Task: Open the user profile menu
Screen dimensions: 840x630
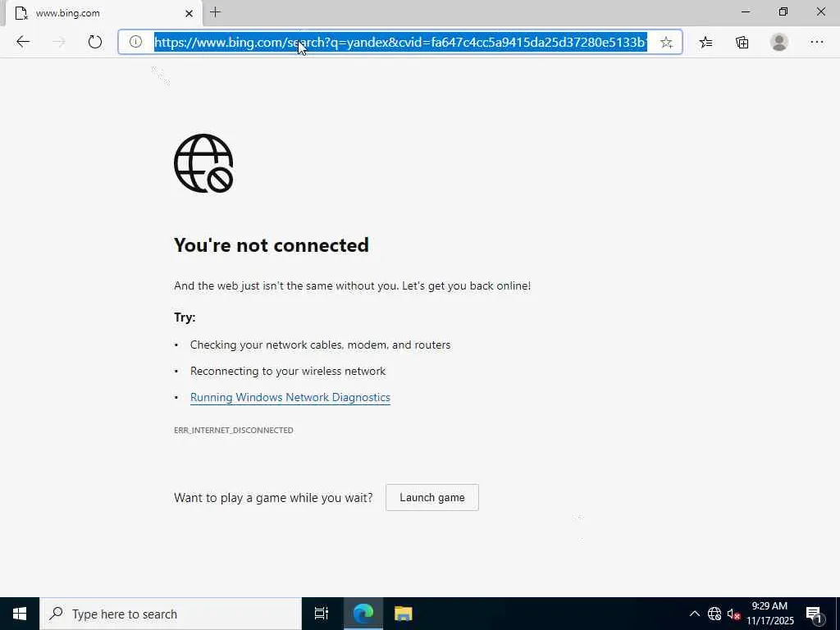Action: point(779,43)
